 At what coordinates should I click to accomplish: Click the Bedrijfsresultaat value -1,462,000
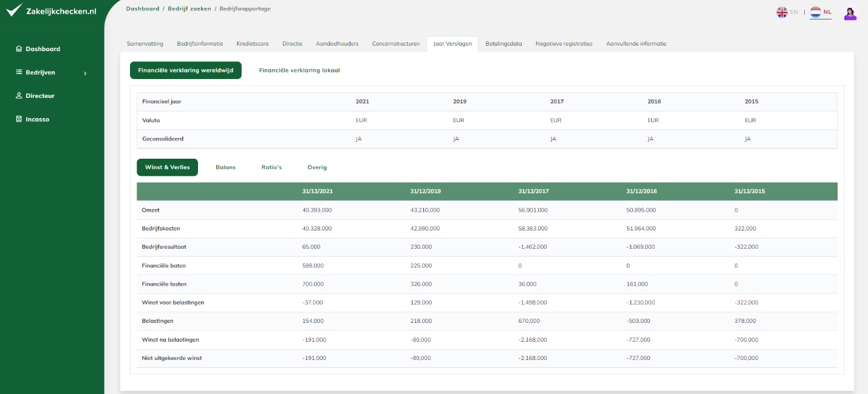click(533, 247)
